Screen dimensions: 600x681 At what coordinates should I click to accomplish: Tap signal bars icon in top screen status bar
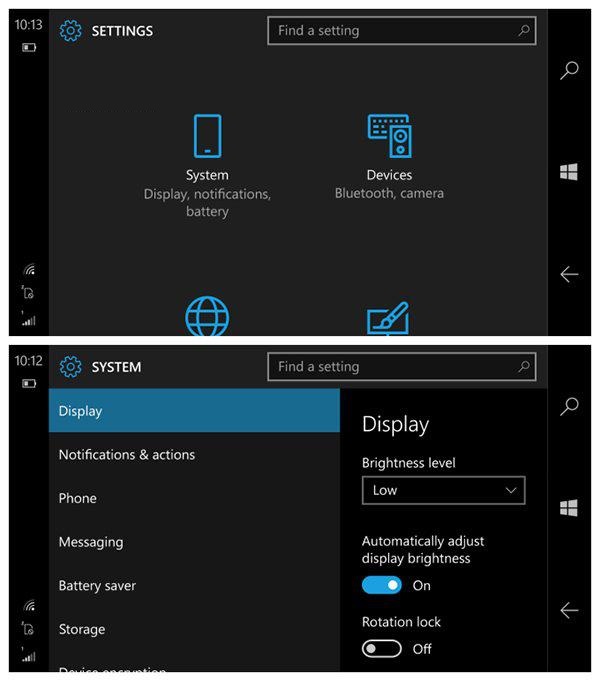[29, 319]
